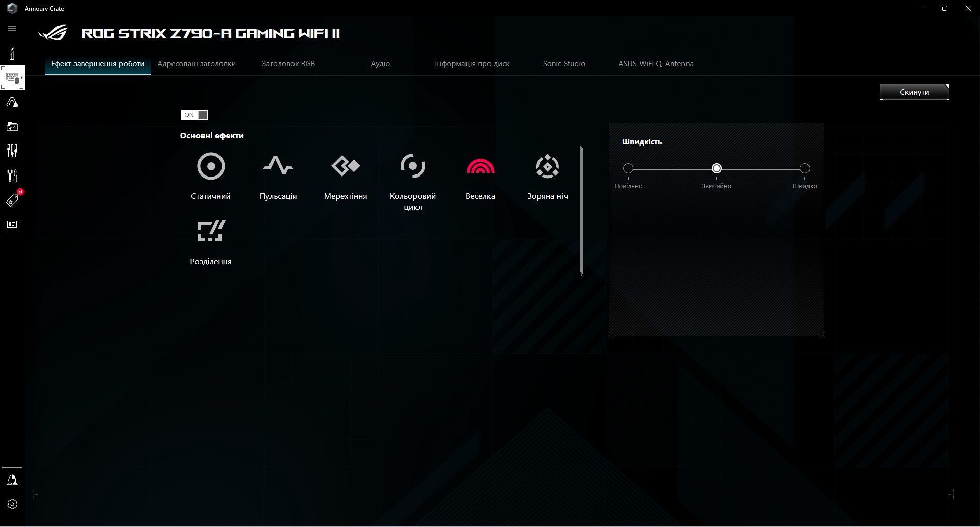The image size is (980, 527).
Task: Open the Sonic Studio tab
Action: pyautogui.click(x=563, y=63)
